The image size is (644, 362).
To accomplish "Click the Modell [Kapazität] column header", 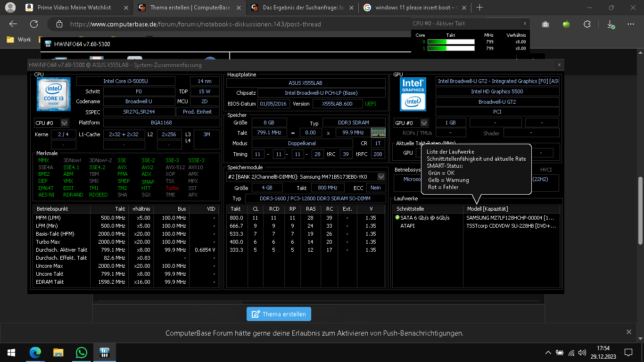I will [x=512, y=209].
